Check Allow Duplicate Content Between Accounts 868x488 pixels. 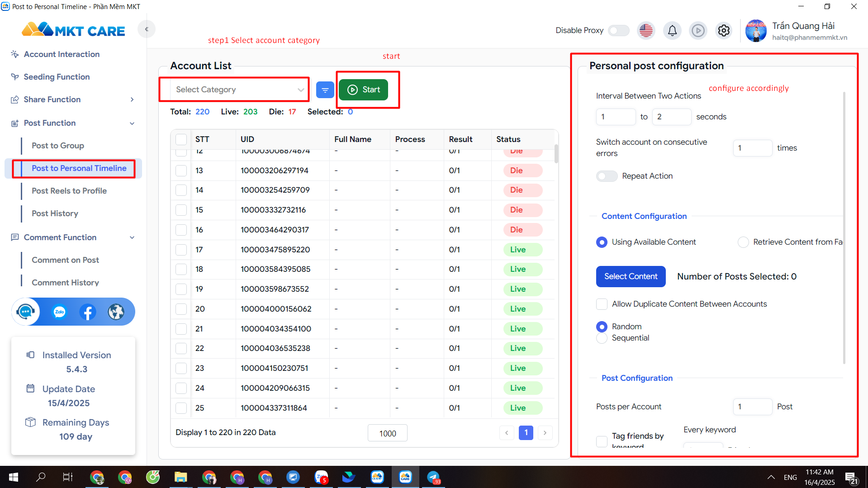[602, 304]
